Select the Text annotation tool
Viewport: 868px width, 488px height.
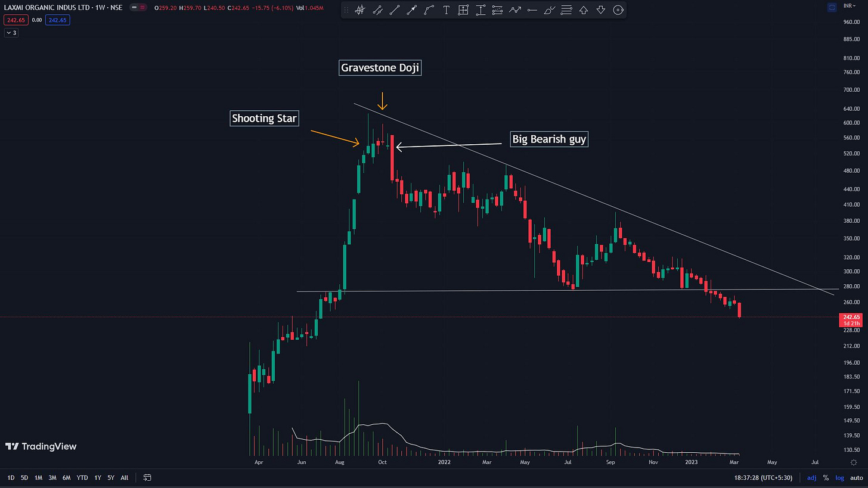point(446,10)
